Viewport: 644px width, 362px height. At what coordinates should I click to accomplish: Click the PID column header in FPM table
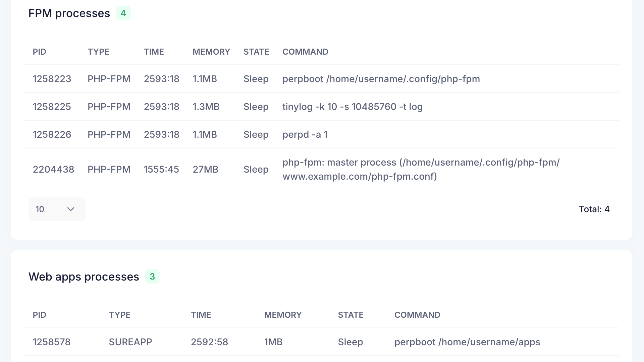pyautogui.click(x=39, y=52)
